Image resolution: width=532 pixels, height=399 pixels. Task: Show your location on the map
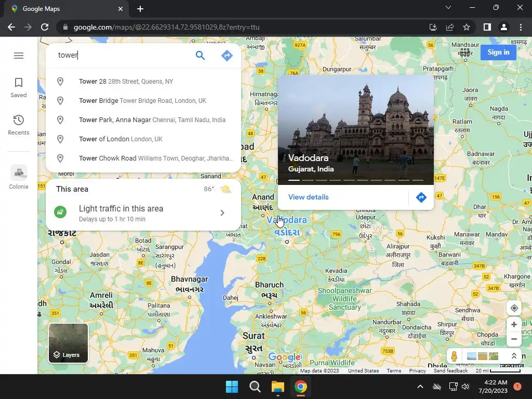pos(514,308)
